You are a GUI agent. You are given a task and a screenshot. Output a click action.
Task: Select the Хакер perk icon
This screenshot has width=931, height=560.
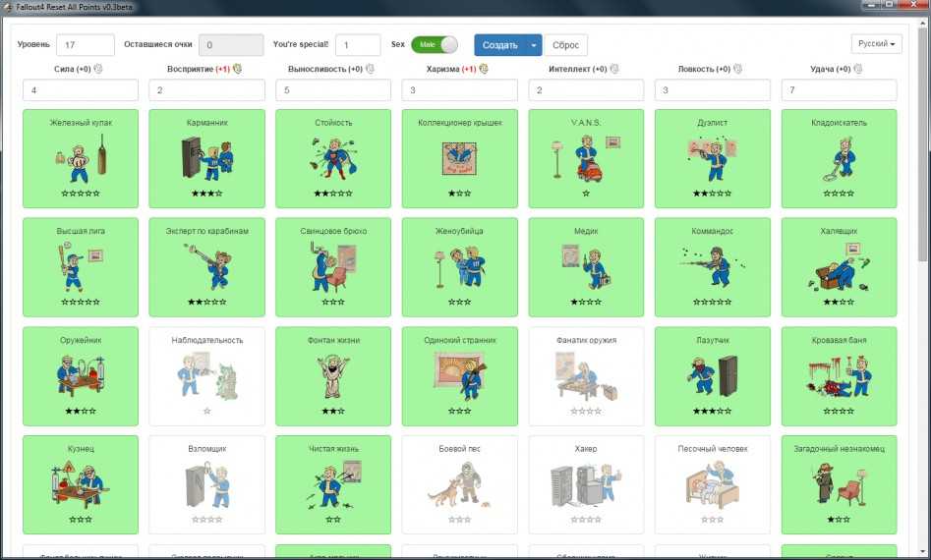click(x=586, y=481)
